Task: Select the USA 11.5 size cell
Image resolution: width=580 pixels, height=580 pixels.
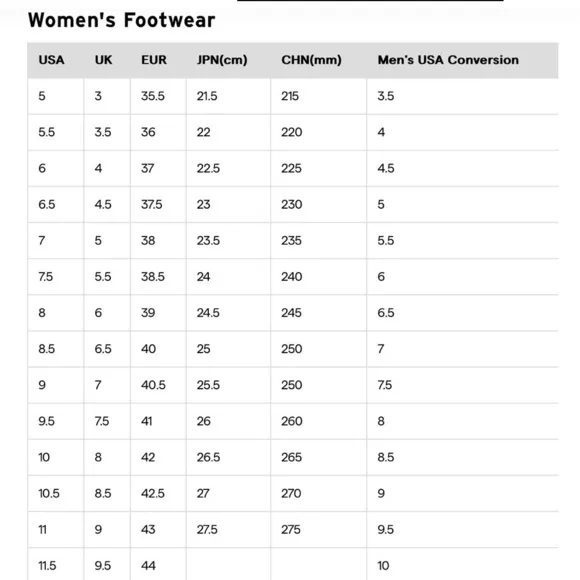Action: [x=56, y=564]
